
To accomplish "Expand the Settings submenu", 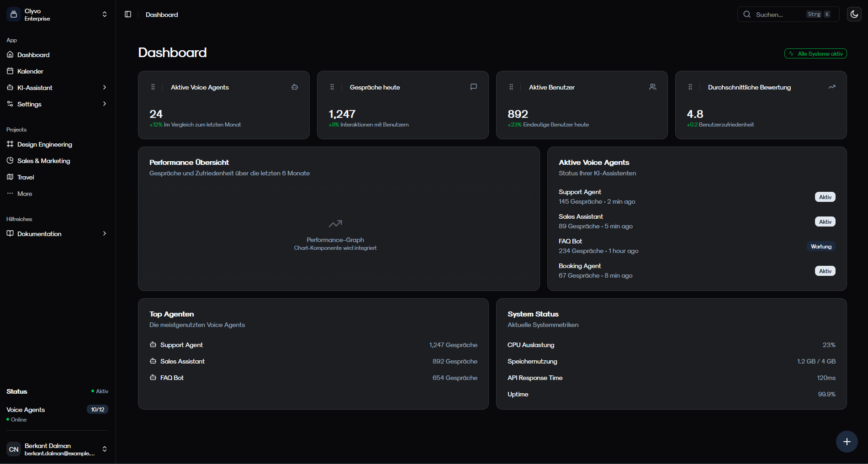I will (x=105, y=104).
